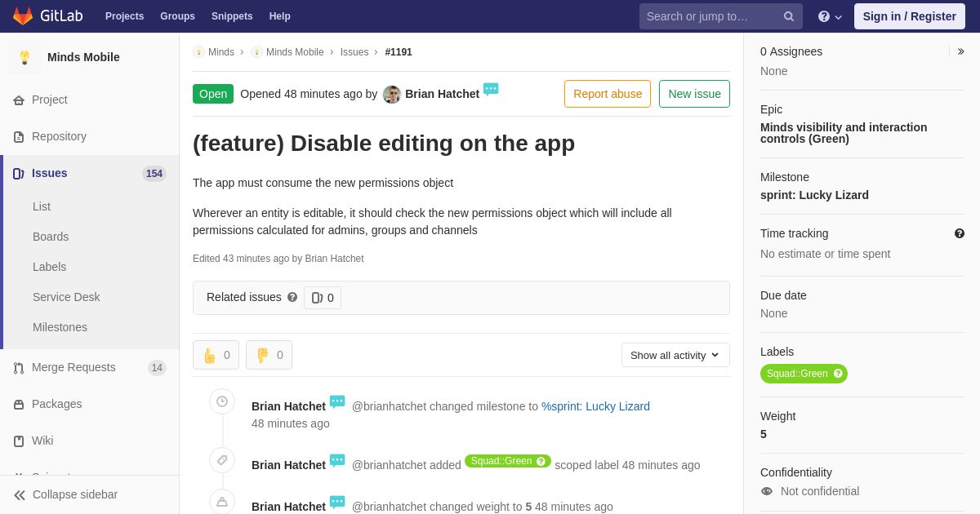Screen dimensions: 980x514
Task: Click the Not confidential eye icon
Action: (767, 491)
